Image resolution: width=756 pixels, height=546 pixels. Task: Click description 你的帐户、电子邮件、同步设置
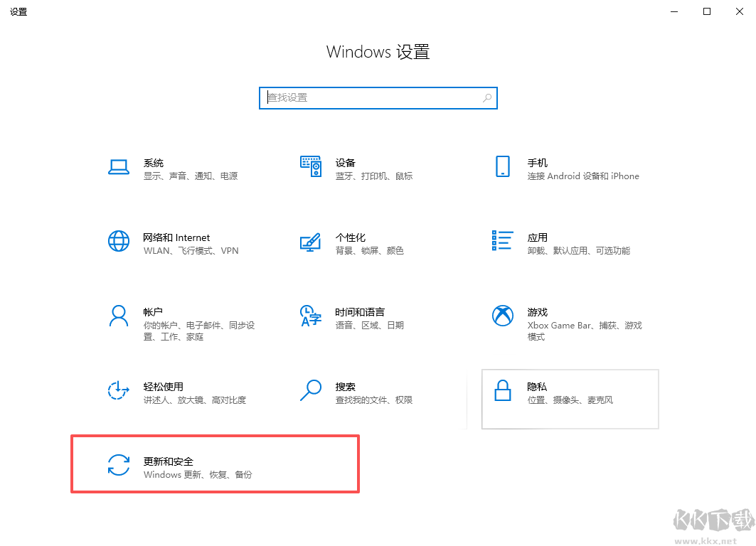[199, 331]
